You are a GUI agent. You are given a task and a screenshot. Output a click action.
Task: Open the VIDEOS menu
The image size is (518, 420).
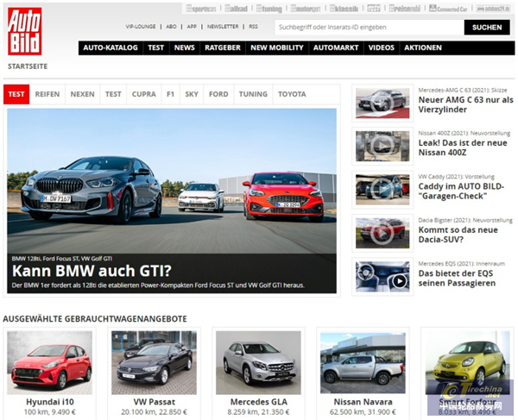pos(382,47)
